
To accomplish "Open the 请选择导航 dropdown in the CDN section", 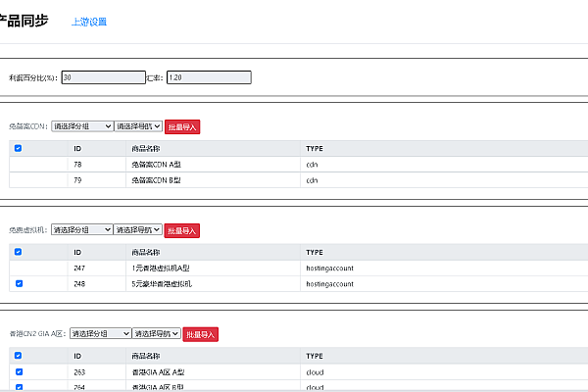I will (138, 126).
